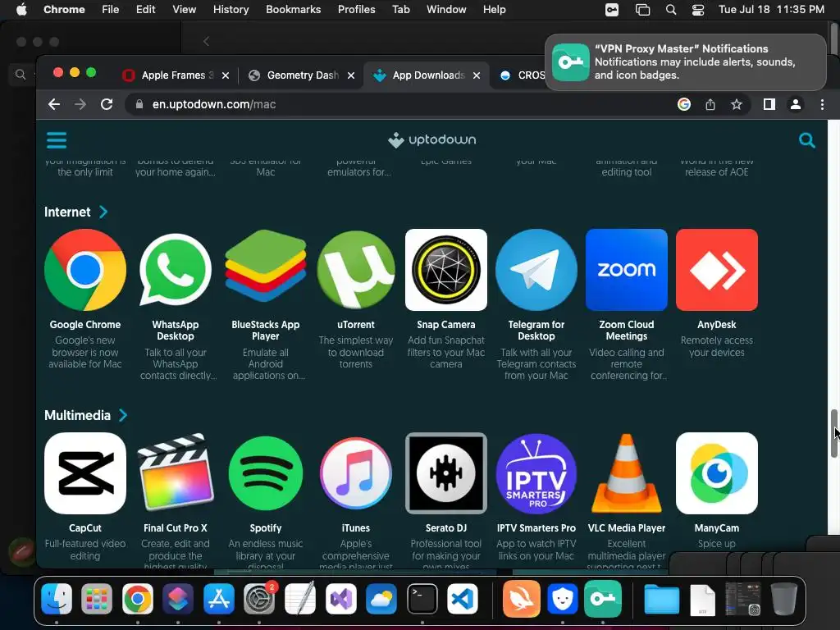Viewport: 840px width, 630px height.
Task: Open the Window menu in the menu bar
Action: coord(446,10)
